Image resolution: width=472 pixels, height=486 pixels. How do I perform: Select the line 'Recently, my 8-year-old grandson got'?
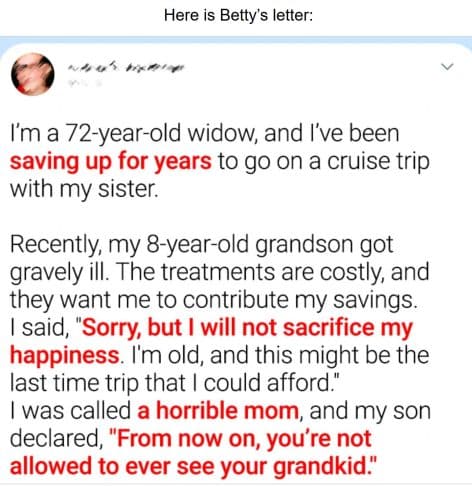(202, 245)
